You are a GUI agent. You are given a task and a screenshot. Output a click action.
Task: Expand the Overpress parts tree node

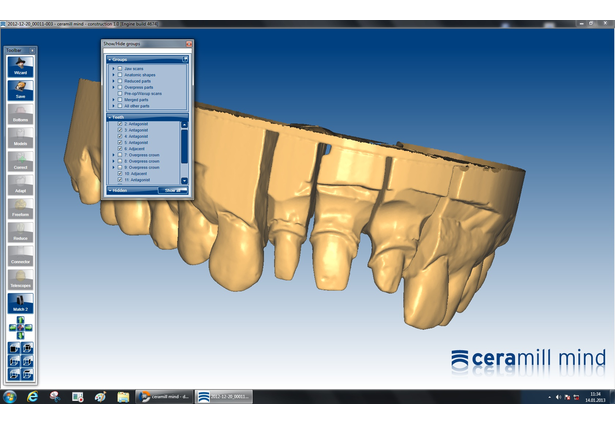point(113,87)
